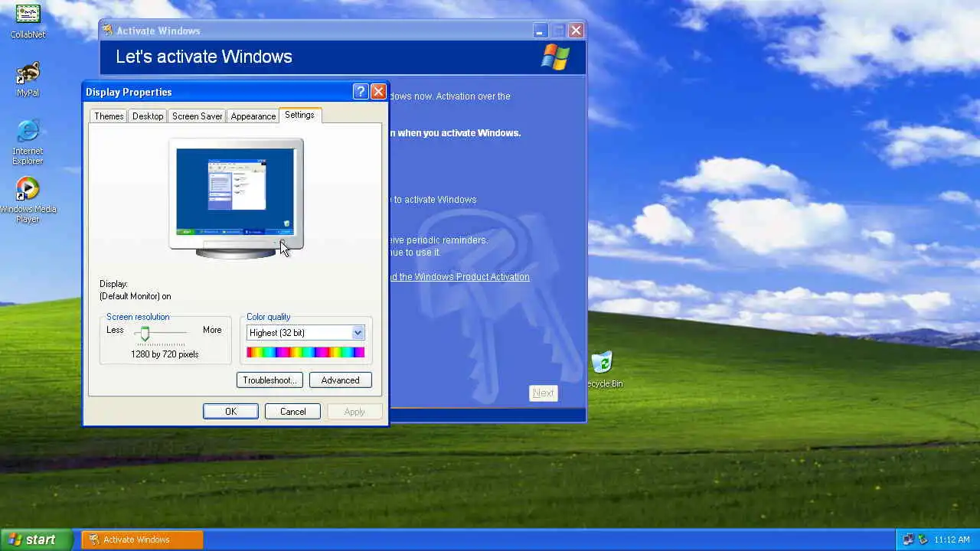Select the MyPal desktop icon
This screenshot has height=551, width=980.
pyautogui.click(x=28, y=79)
